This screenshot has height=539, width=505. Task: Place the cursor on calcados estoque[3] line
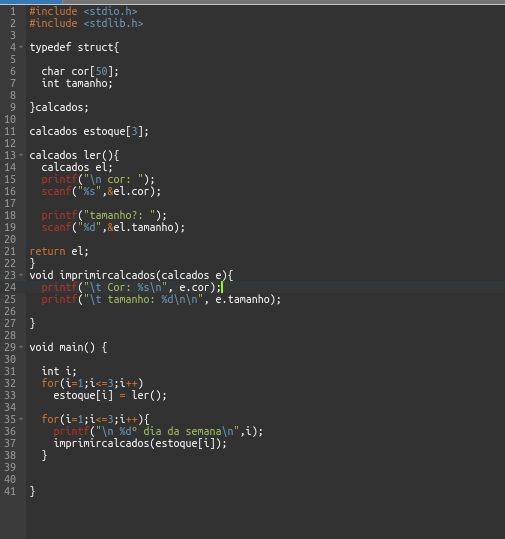(x=89, y=131)
